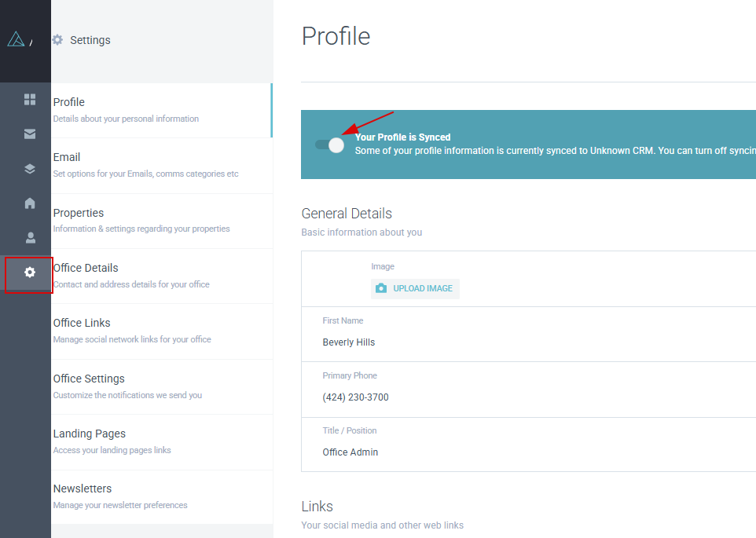Open the settings gear sidebar icon
The height and width of the screenshot is (538, 756).
coord(30,273)
